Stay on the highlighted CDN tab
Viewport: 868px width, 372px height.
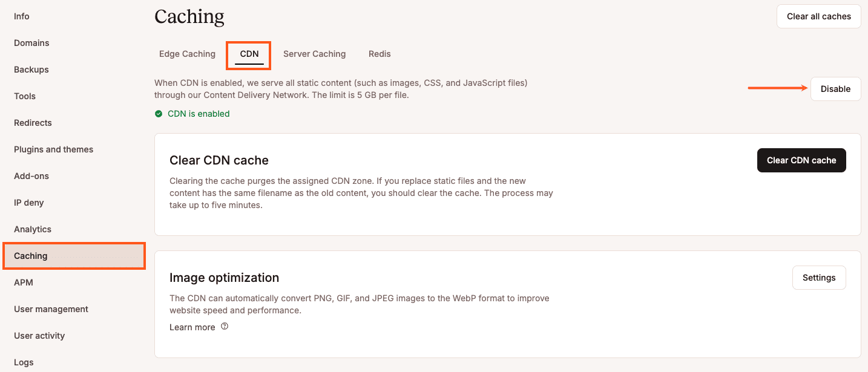[248, 54]
